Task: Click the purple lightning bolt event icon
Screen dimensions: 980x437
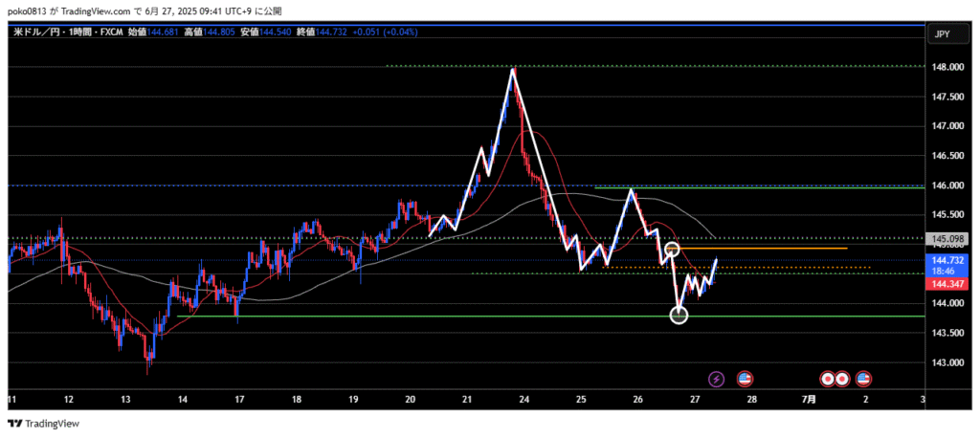Action: (717, 379)
